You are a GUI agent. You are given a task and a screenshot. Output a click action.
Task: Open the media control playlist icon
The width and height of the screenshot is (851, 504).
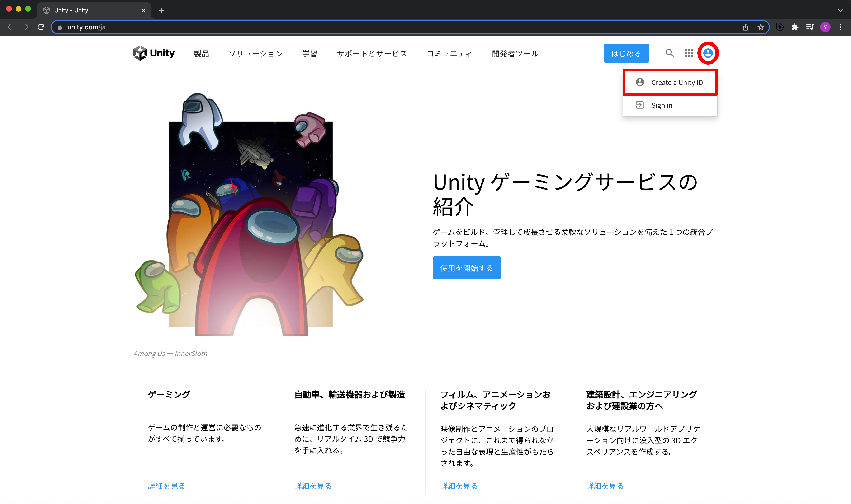[x=810, y=27]
